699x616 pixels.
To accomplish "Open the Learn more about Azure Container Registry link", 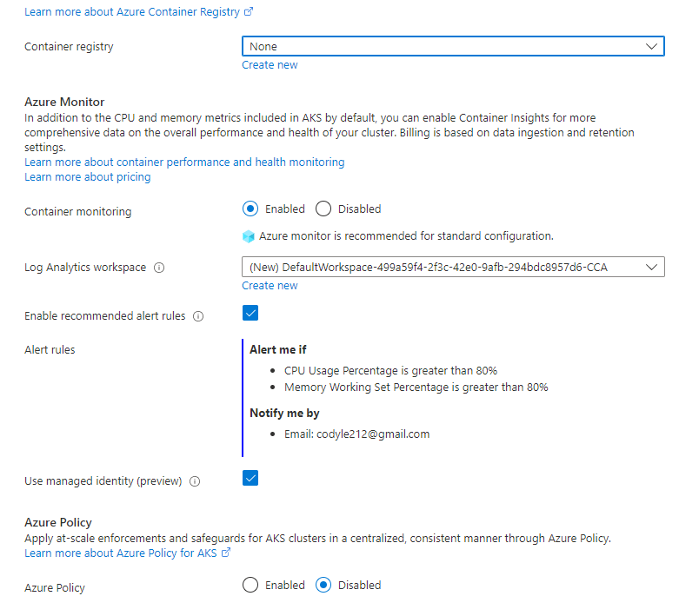I will [x=132, y=12].
